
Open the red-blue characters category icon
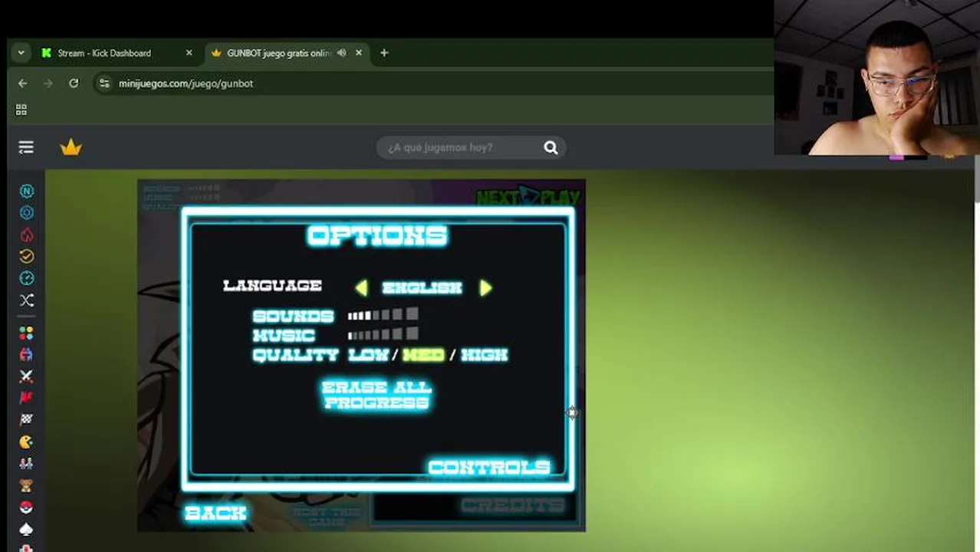26,354
